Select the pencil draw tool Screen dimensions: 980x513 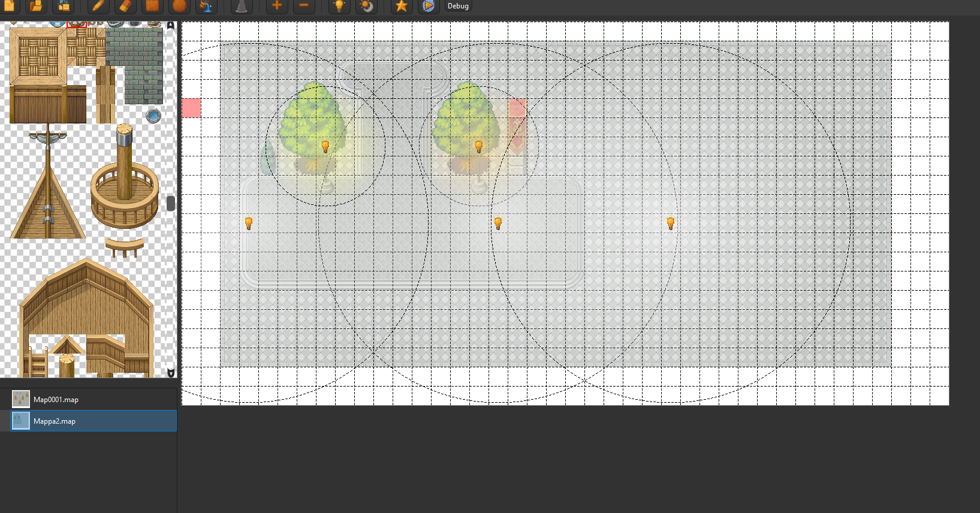(x=98, y=6)
